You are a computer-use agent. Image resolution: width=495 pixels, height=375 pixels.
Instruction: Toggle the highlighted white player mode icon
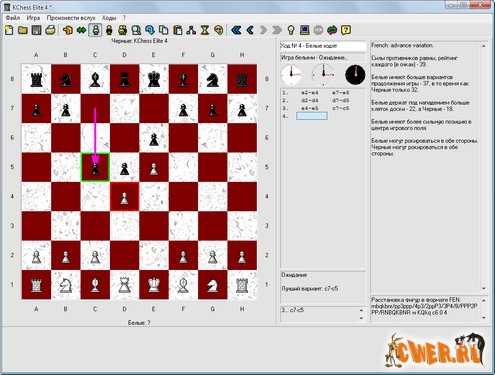tap(95, 30)
